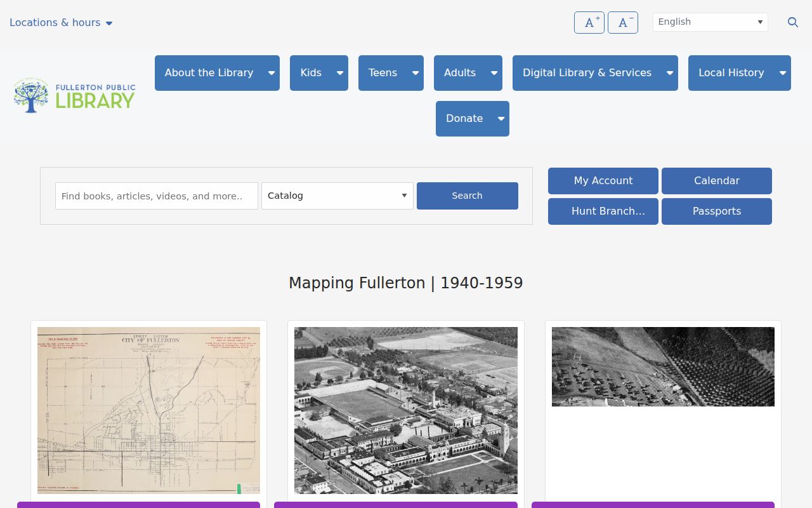Open the Donate menu item
The height and width of the screenshot is (508, 812).
tap(464, 119)
